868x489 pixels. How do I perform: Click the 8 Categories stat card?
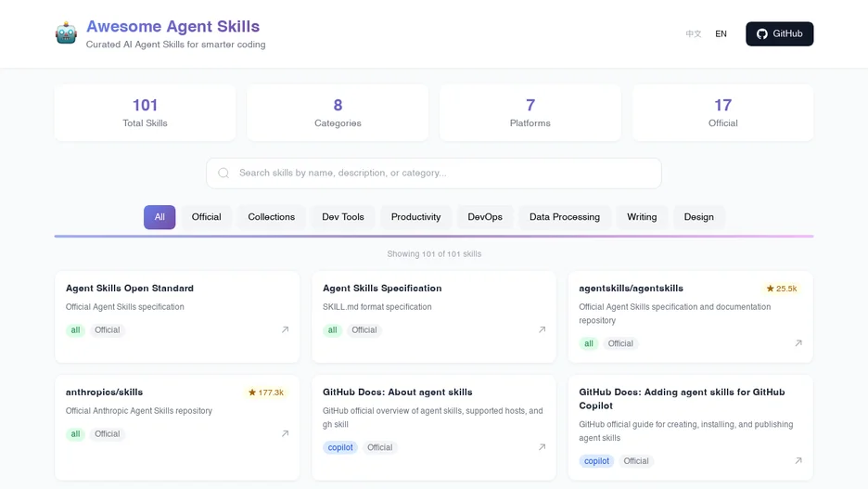(338, 112)
